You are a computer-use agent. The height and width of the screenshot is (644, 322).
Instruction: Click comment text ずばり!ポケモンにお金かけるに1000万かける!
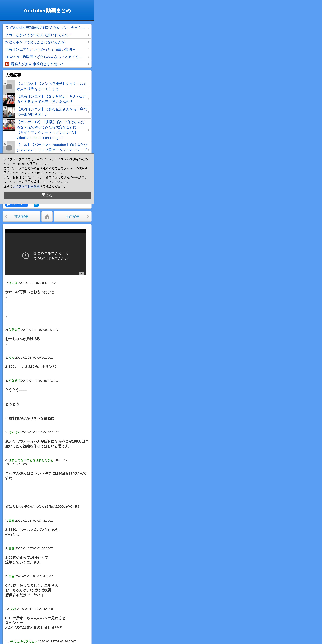click(x=42, y=506)
